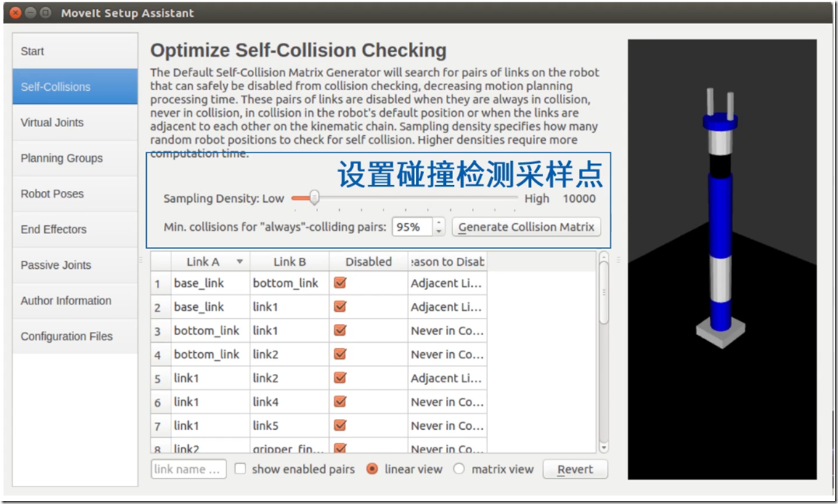Select 'link4' cell in row 6
Screen dimensions: 838x504
tap(289, 402)
